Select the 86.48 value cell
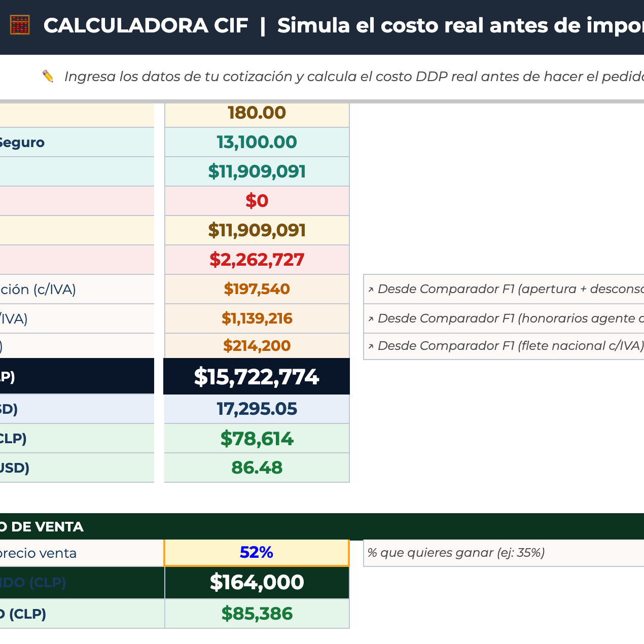 [257, 468]
